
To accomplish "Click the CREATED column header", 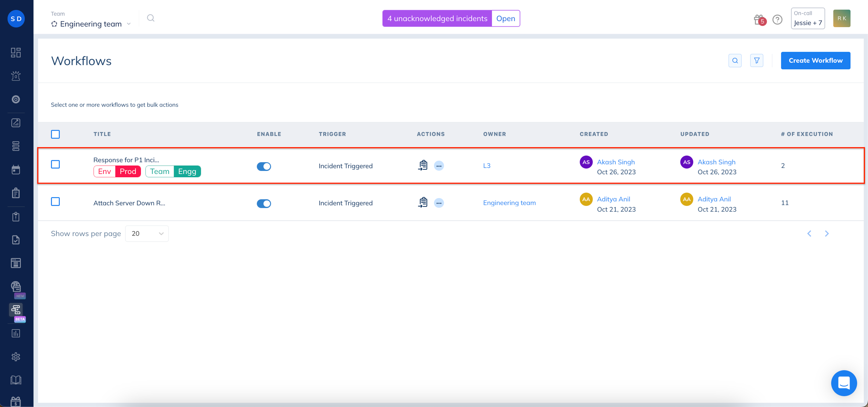I will click(x=594, y=134).
